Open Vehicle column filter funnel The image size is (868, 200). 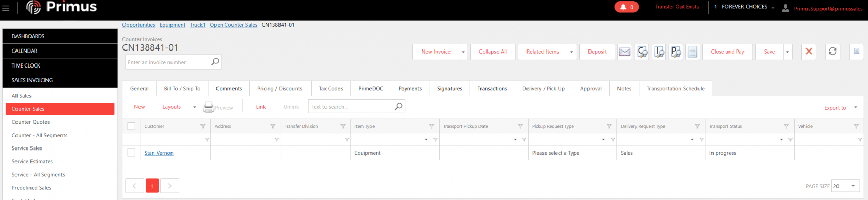click(856, 126)
